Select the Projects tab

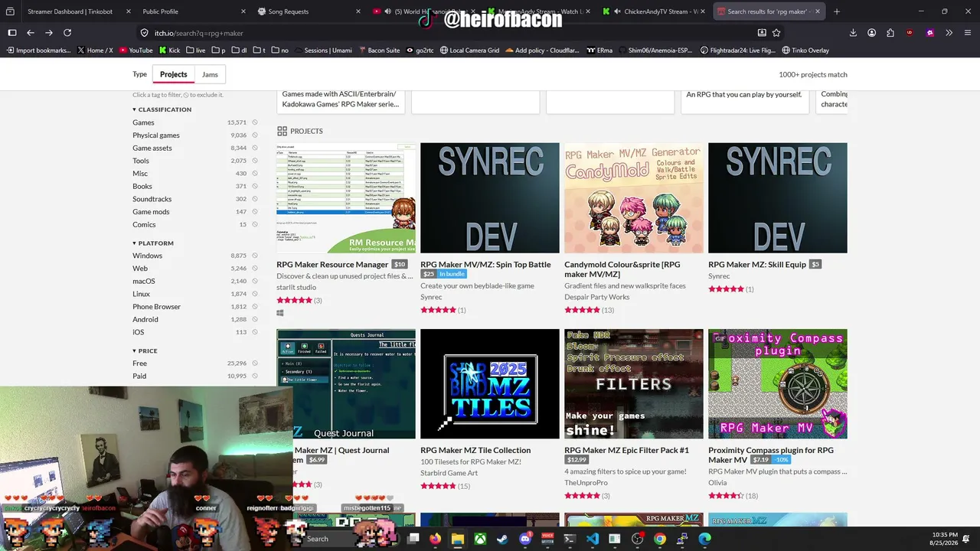[x=174, y=74]
